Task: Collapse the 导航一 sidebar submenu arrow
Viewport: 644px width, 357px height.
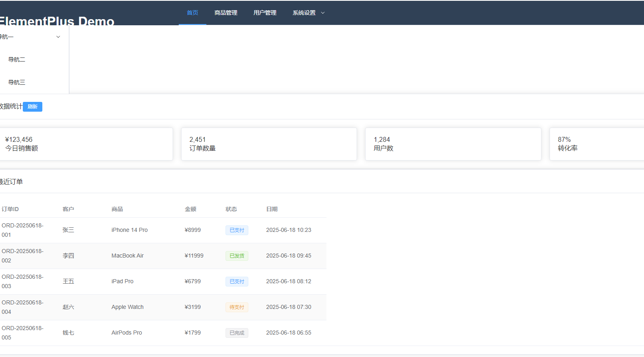Action: click(58, 37)
